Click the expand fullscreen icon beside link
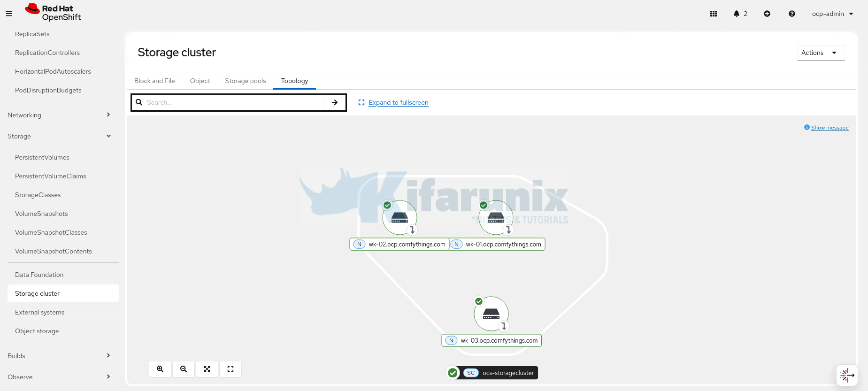This screenshot has height=391, width=868. 361,102
